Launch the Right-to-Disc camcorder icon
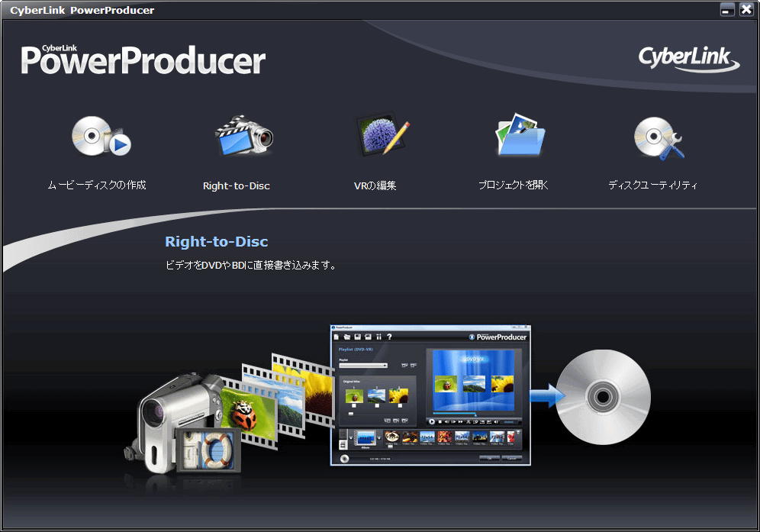The width and height of the screenshot is (760, 532). (244, 135)
